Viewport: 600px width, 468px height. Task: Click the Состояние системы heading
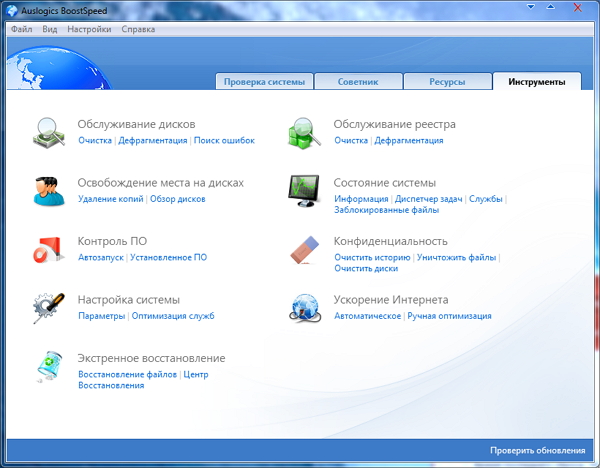(385, 183)
